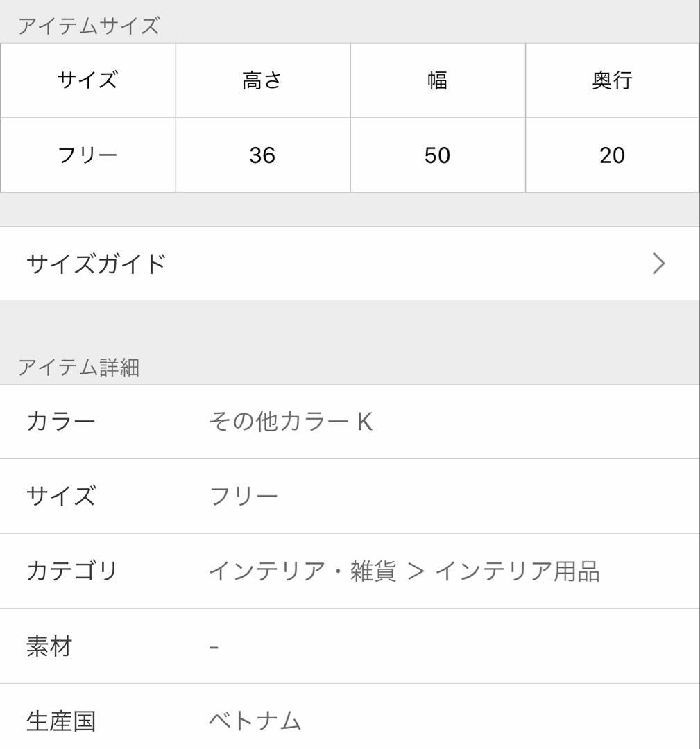The height and width of the screenshot is (749, 700).
Task: Select the 奥行 column header
Action: [612, 80]
